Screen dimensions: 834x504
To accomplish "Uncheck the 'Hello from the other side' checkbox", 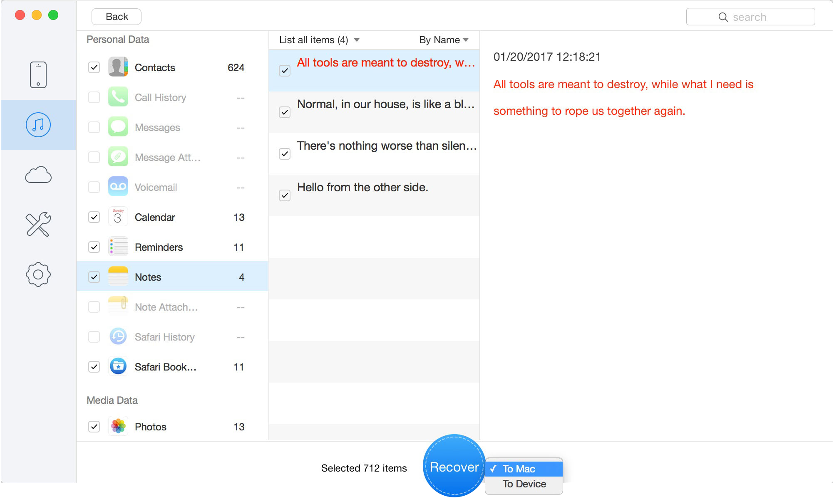I will [x=285, y=195].
